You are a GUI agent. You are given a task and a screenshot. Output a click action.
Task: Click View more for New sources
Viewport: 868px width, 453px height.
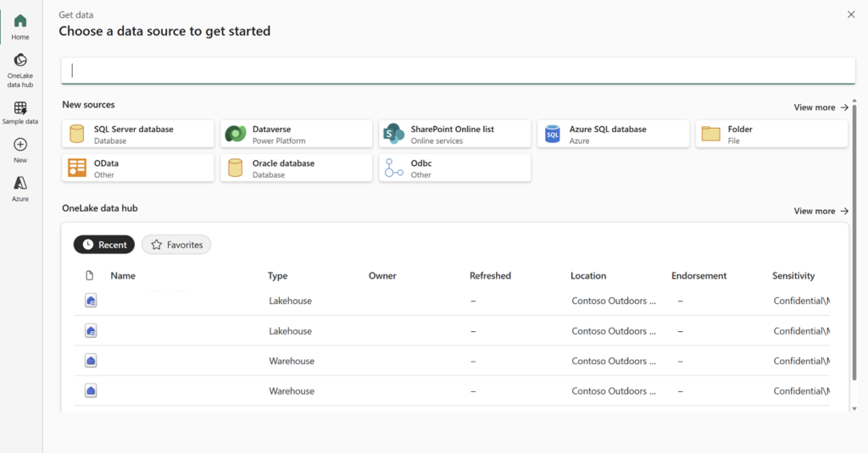point(821,108)
